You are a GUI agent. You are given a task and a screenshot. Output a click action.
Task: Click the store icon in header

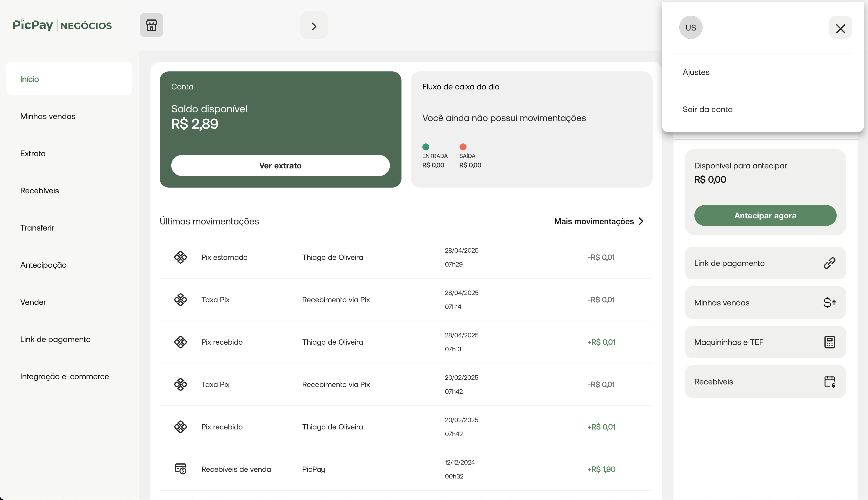click(152, 25)
